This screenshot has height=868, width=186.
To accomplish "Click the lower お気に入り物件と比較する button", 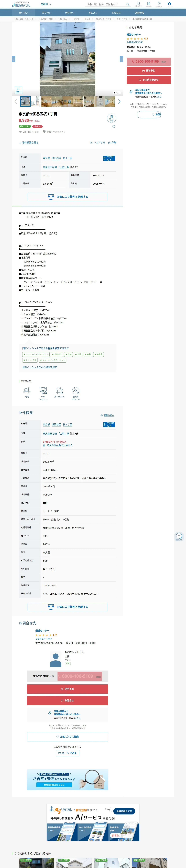I will pyautogui.click(x=68, y=607).
